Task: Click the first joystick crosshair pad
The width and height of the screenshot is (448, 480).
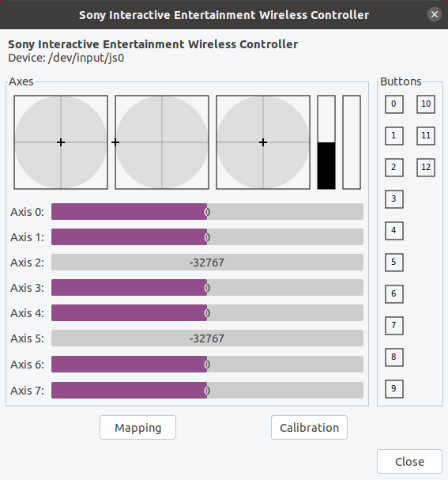Action: coord(61,142)
